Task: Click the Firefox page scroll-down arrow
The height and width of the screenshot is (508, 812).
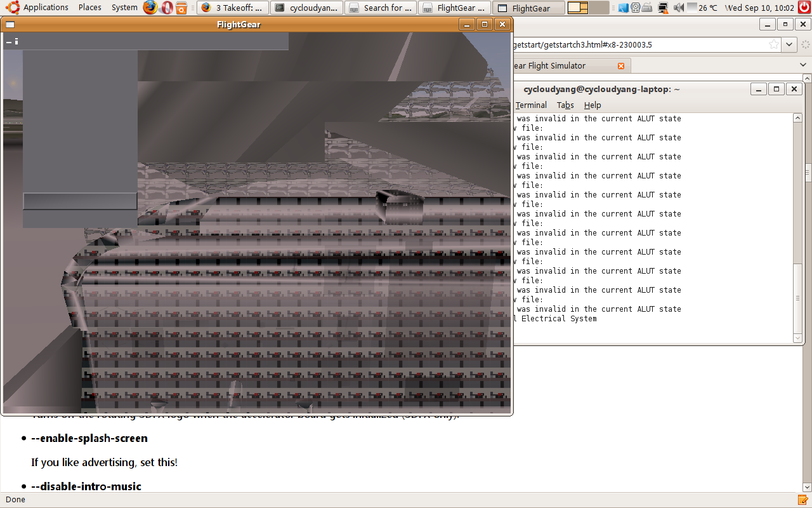Action: point(807,487)
